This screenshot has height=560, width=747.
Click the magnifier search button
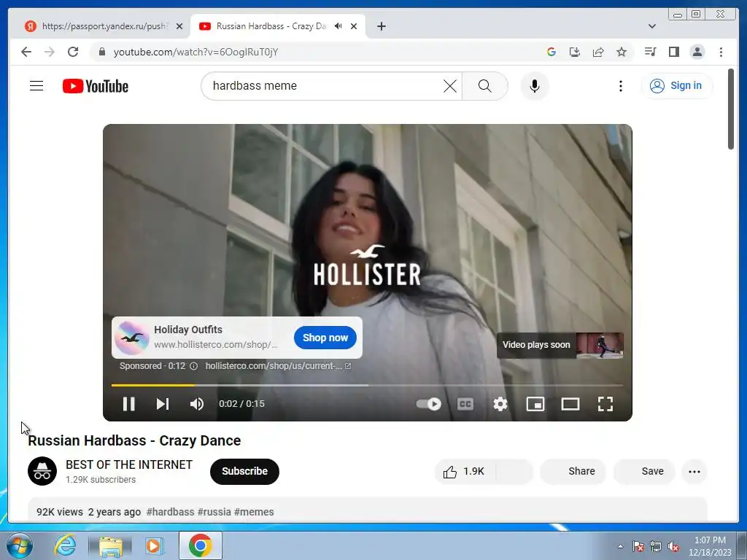click(x=484, y=86)
